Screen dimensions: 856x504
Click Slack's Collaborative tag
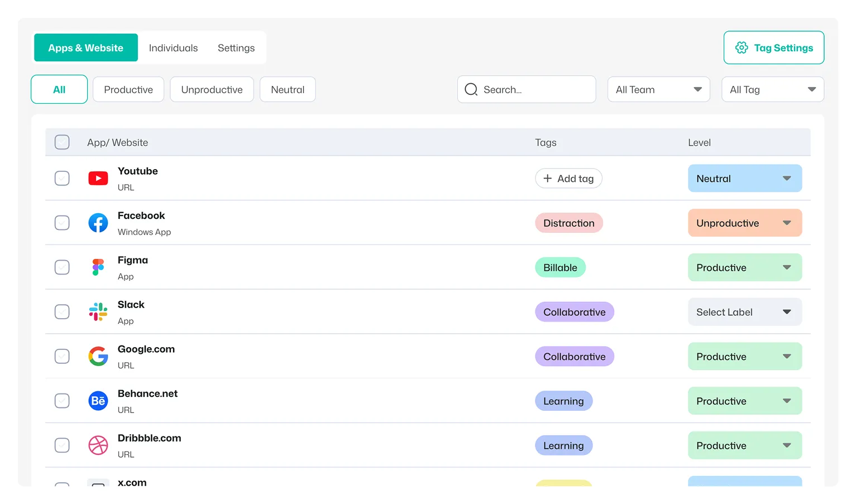coord(575,312)
